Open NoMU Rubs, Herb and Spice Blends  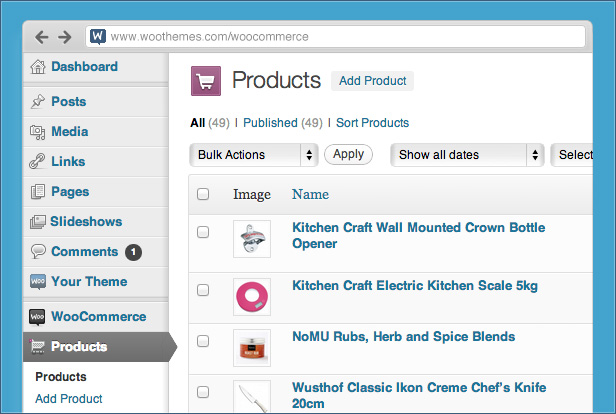(x=403, y=337)
